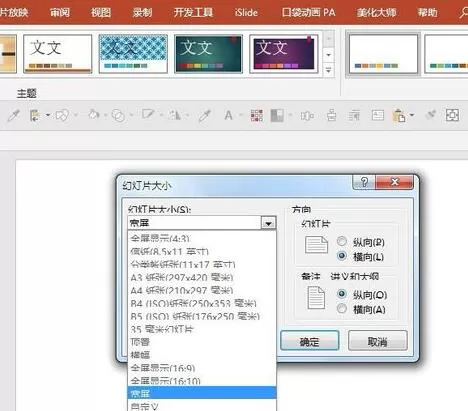Image resolution: width=468 pixels, height=411 pixels.
Task: Click the pin icon in the quick toolbar
Action: [x=431, y=115]
